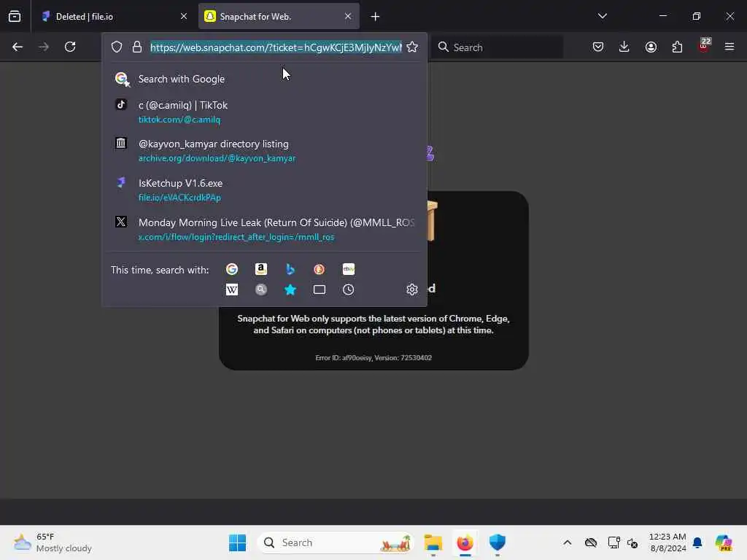The image size is (747, 560).
Task: Open the notifications bell icon
Action: 697,542
